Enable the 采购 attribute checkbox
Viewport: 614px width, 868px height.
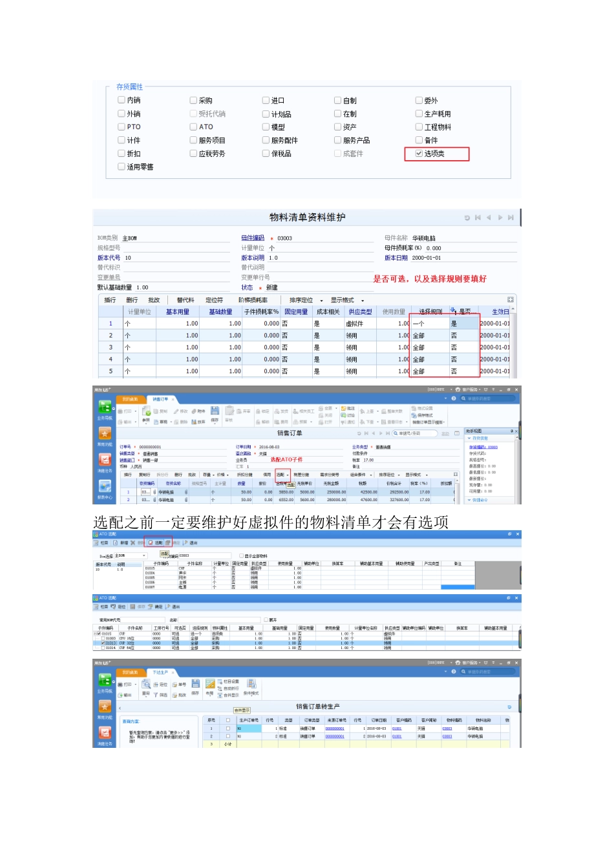[193, 100]
